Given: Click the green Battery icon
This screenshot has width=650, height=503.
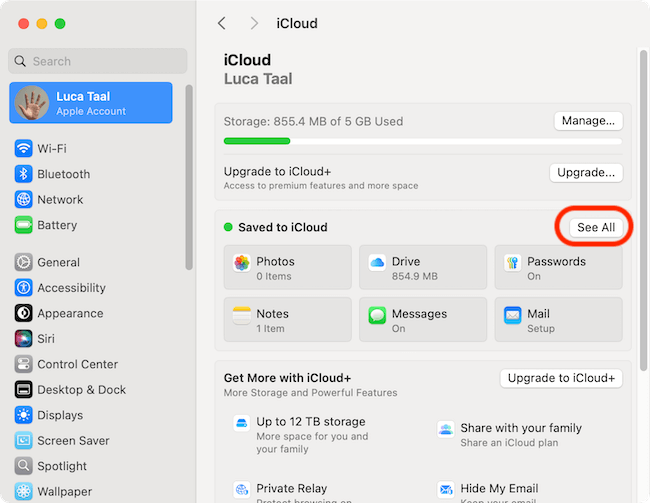Looking at the screenshot, I should pos(23,225).
